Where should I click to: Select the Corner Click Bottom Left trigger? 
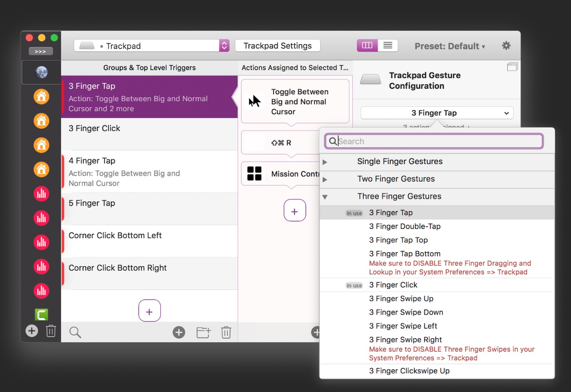(150, 241)
